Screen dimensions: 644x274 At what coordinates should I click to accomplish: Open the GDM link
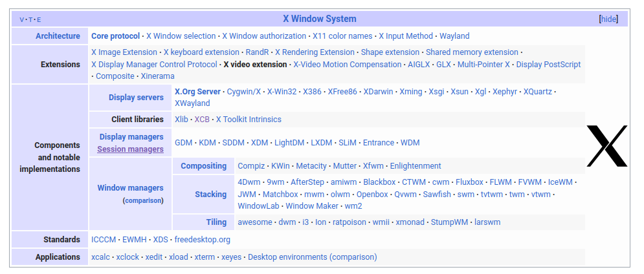[184, 143]
